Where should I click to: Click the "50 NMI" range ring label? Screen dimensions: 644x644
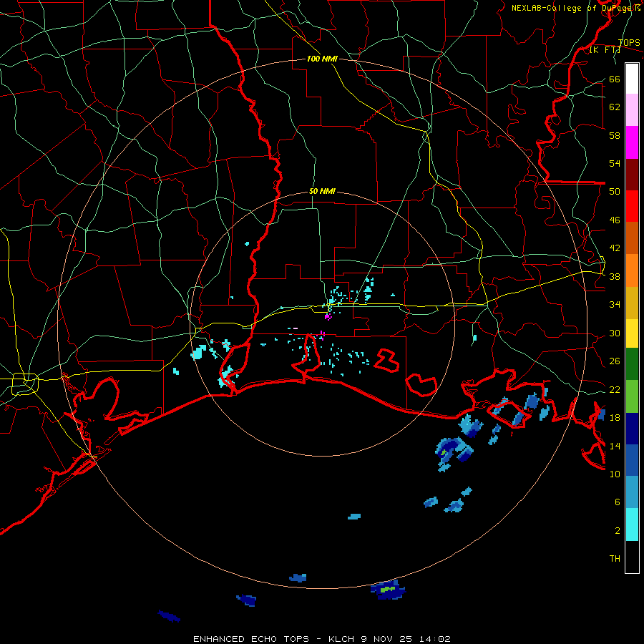(x=322, y=191)
